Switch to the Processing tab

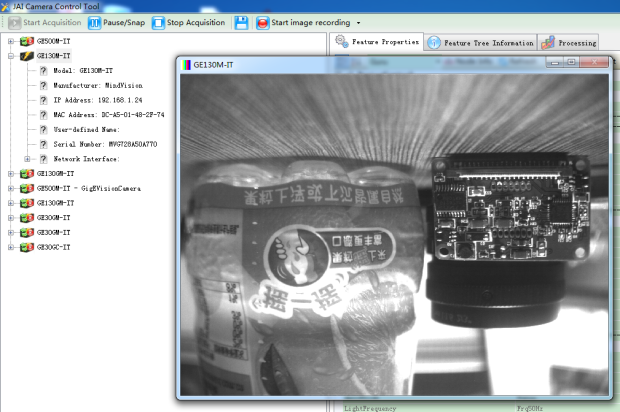coord(569,43)
